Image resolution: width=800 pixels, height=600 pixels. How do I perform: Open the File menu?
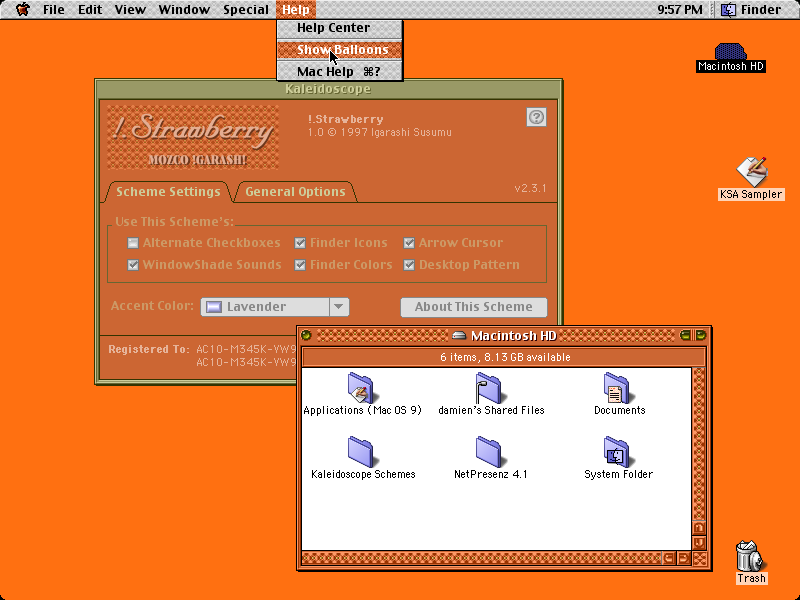pos(54,9)
